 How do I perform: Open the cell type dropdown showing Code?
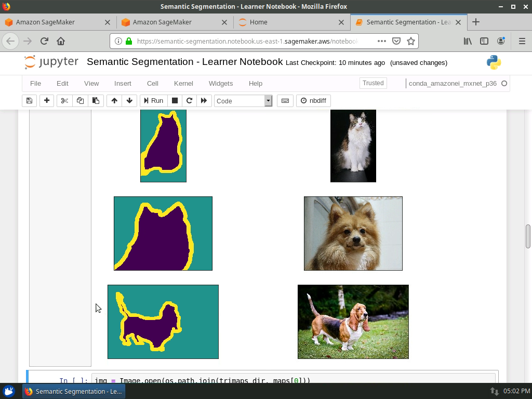[243, 101]
